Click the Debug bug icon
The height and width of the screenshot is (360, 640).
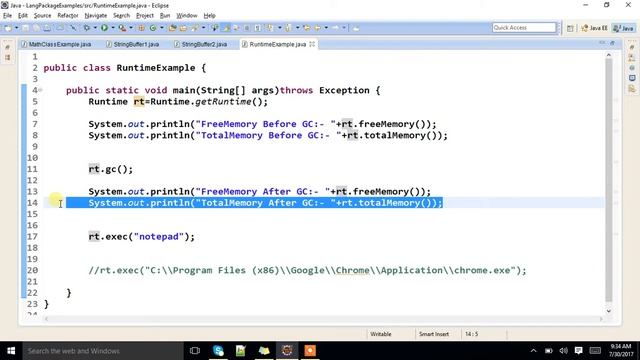87,28
